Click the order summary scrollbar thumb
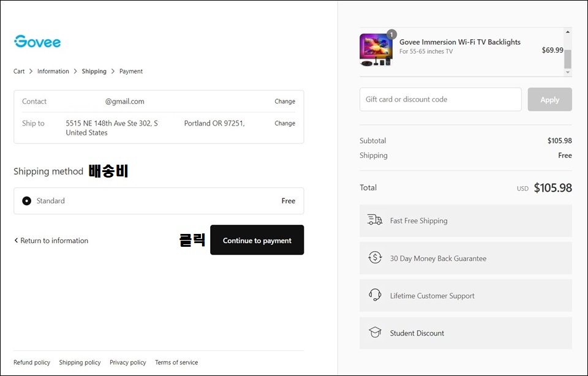 568,59
